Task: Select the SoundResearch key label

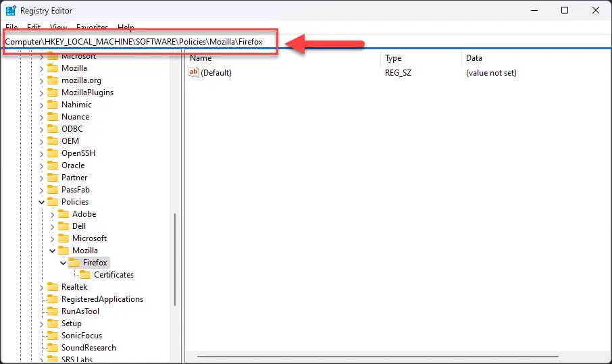Action: click(x=88, y=348)
